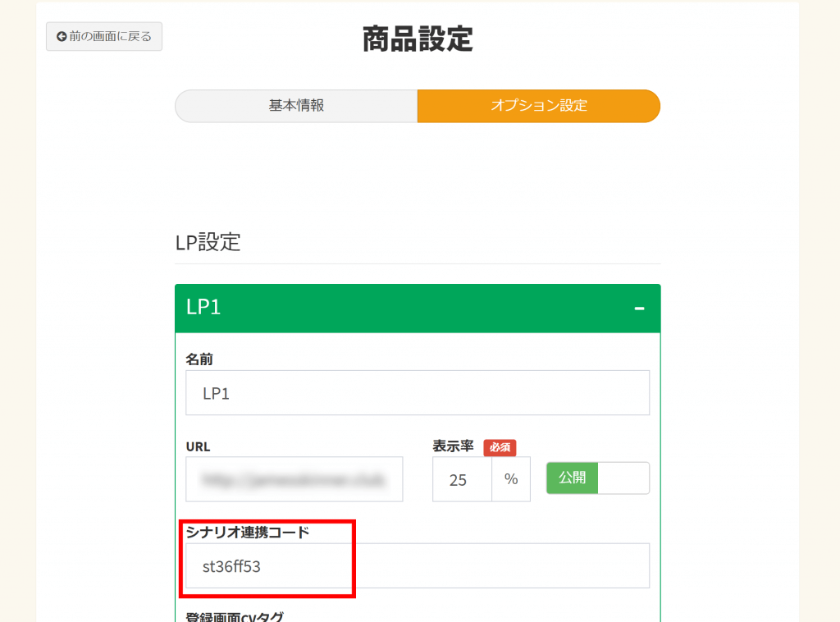
Task: Click the back arrow icon
Action: 61,37
